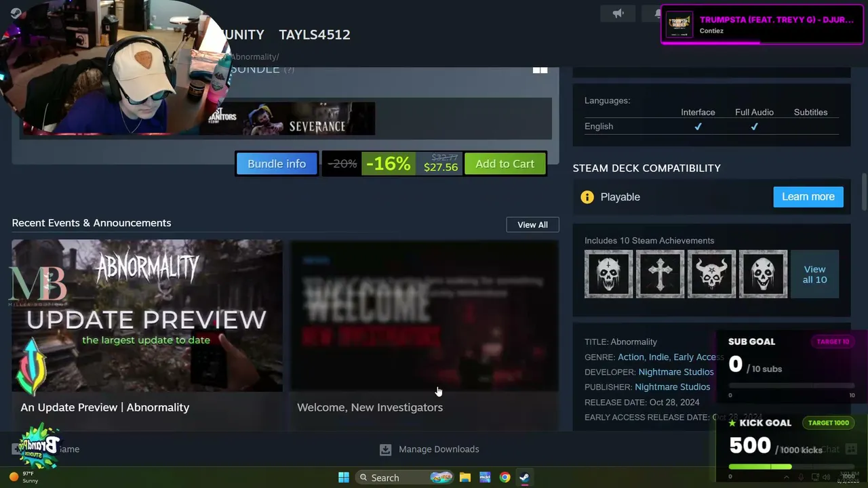The image size is (868, 488).
Task: Open the TAYLS4512 profile menu
Action: tap(315, 35)
